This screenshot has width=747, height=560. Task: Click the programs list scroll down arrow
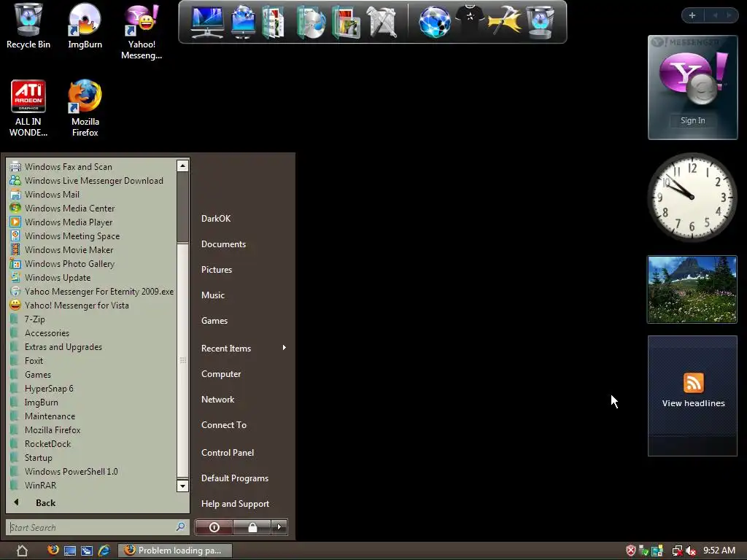coord(182,486)
